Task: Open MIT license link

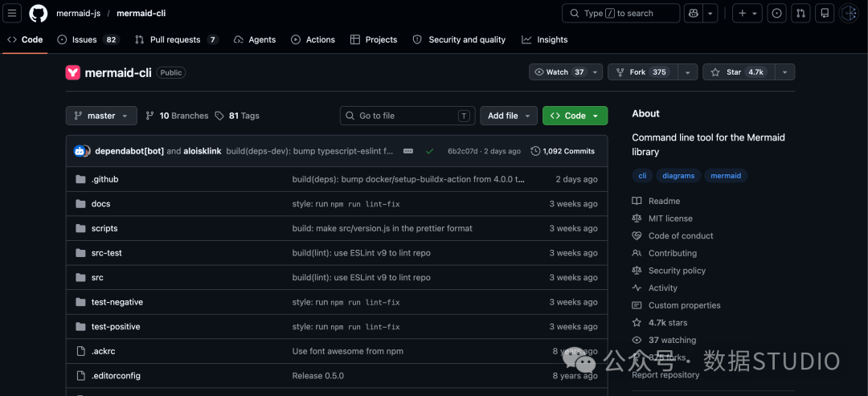Action: pyautogui.click(x=662, y=218)
